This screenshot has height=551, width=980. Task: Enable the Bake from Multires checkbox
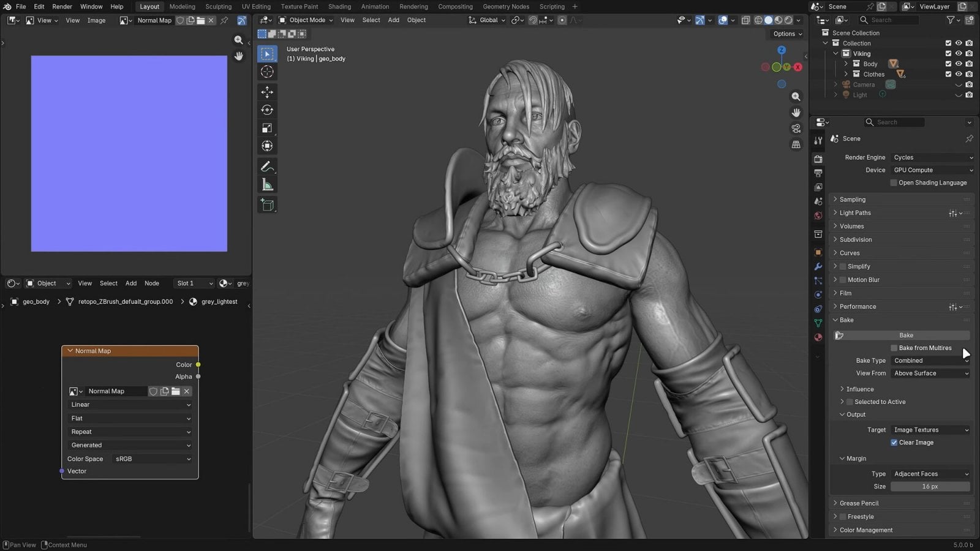point(894,348)
